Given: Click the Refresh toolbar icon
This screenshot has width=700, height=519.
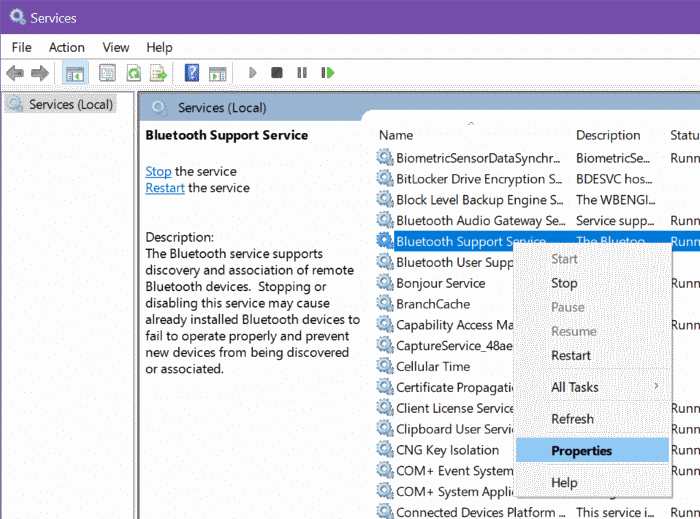Looking at the screenshot, I should (133, 73).
